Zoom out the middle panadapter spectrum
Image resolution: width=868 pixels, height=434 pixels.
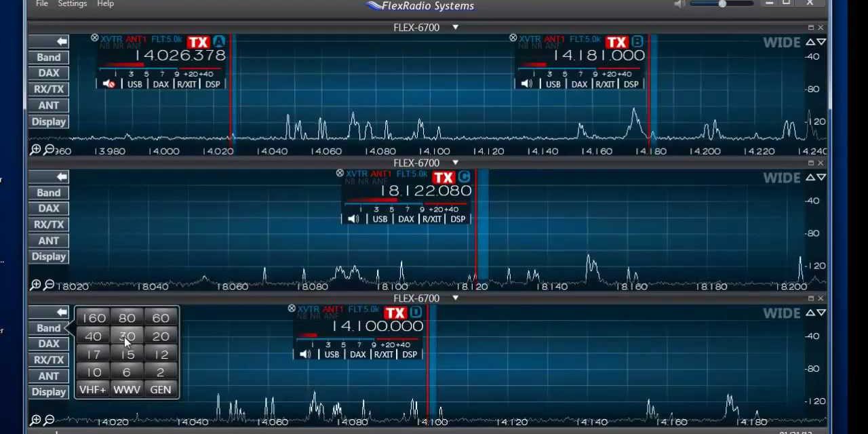tap(49, 285)
